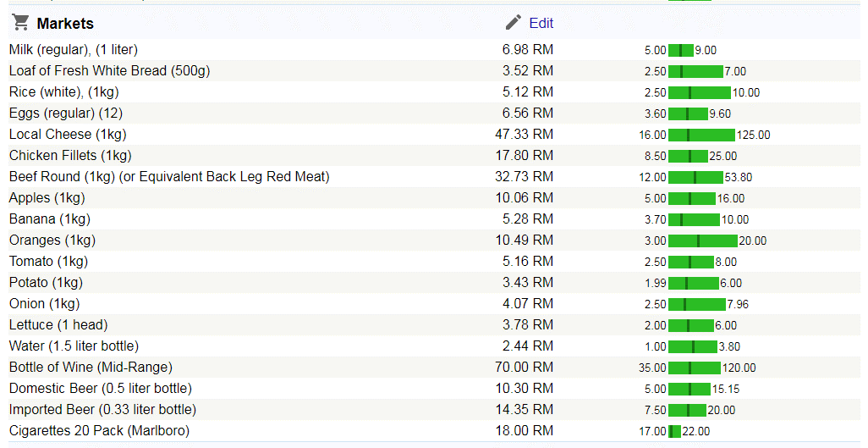Image resolution: width=868 pixels, height=448 pixels.
Task: Click the 6.98 RM milk price
Action: coord(528,50)
